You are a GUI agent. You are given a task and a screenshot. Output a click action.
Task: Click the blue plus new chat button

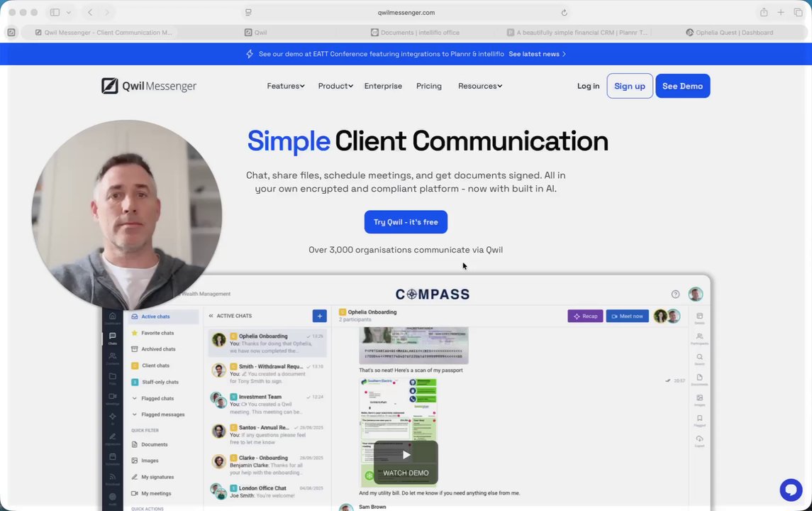[320, 316]
